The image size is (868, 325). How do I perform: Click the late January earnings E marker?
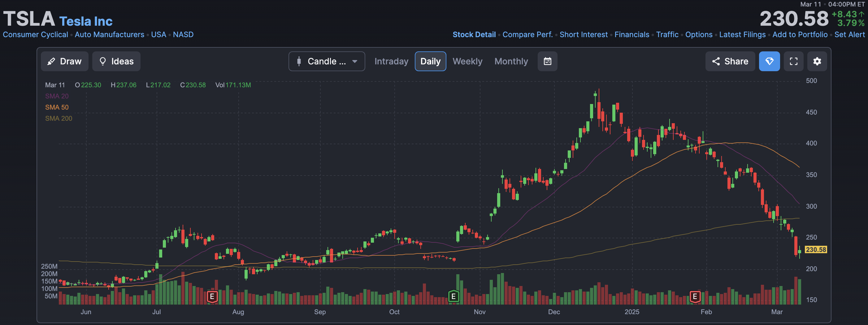695,297
